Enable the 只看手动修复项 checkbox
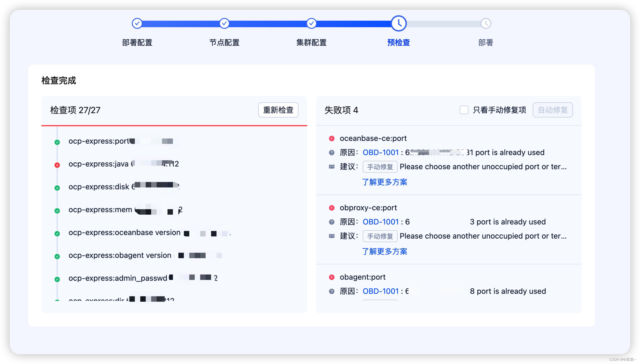640x364 pixels. point(464,110)
